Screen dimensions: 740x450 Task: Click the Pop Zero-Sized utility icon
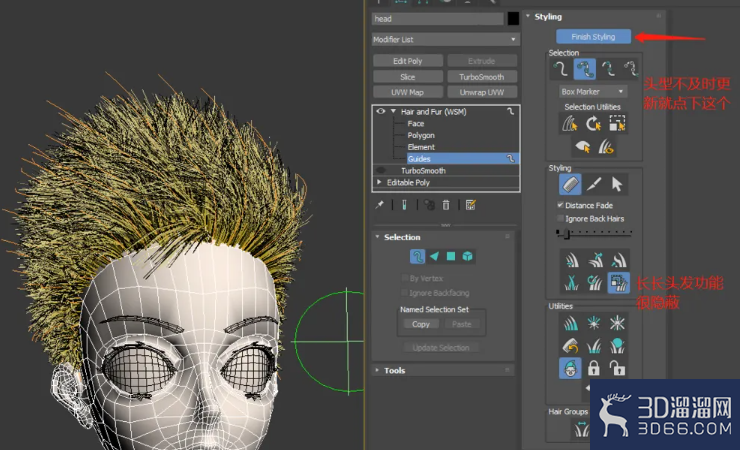(x=617, y=323)
